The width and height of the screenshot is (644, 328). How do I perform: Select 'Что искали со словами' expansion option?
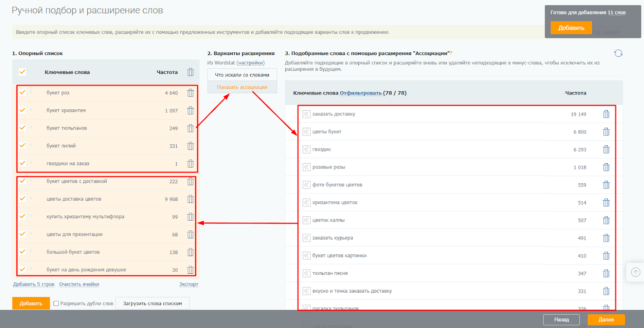pyautogui.click(x=242, y=75)
